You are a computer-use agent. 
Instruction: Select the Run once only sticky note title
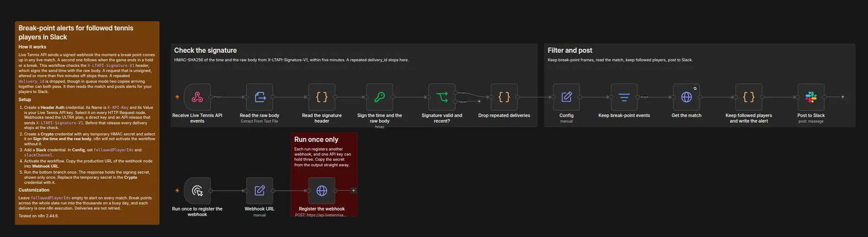316,140
